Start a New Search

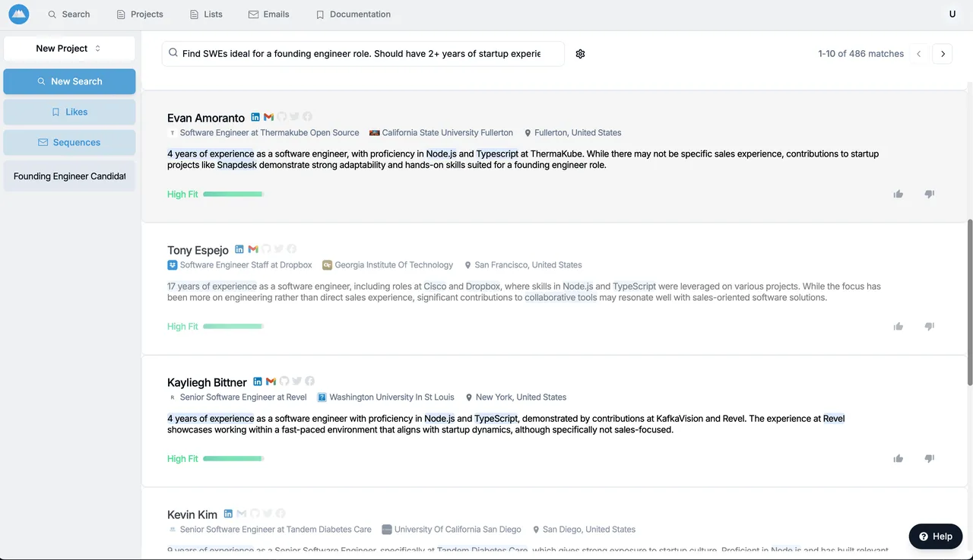[x=69, y=81]
